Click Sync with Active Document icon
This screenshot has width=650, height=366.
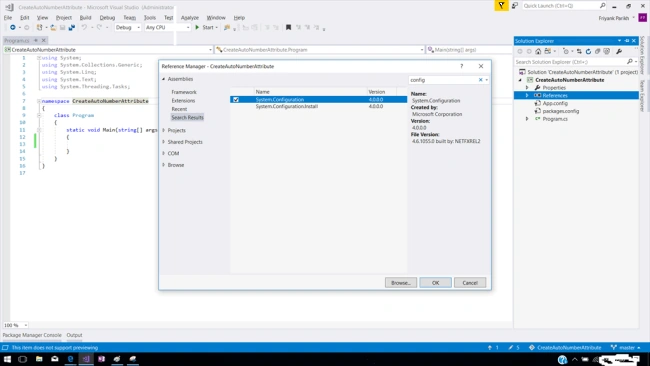[x=579, y=51]
